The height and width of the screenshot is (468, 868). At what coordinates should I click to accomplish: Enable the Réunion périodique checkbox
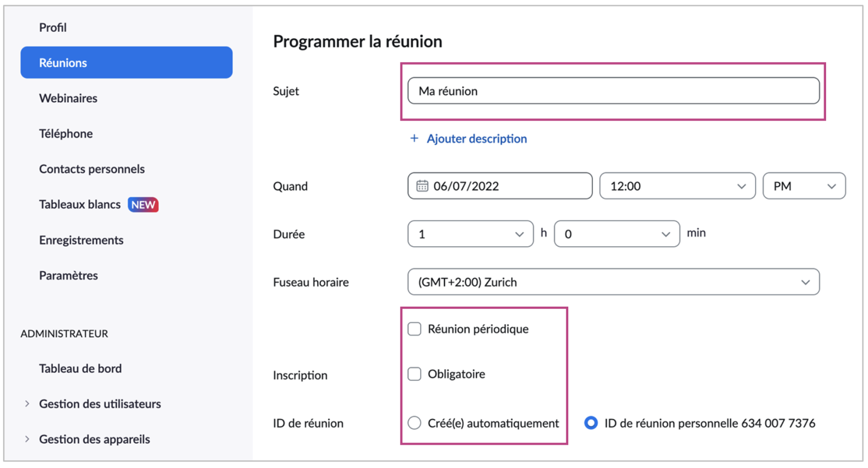coord(414,329)
